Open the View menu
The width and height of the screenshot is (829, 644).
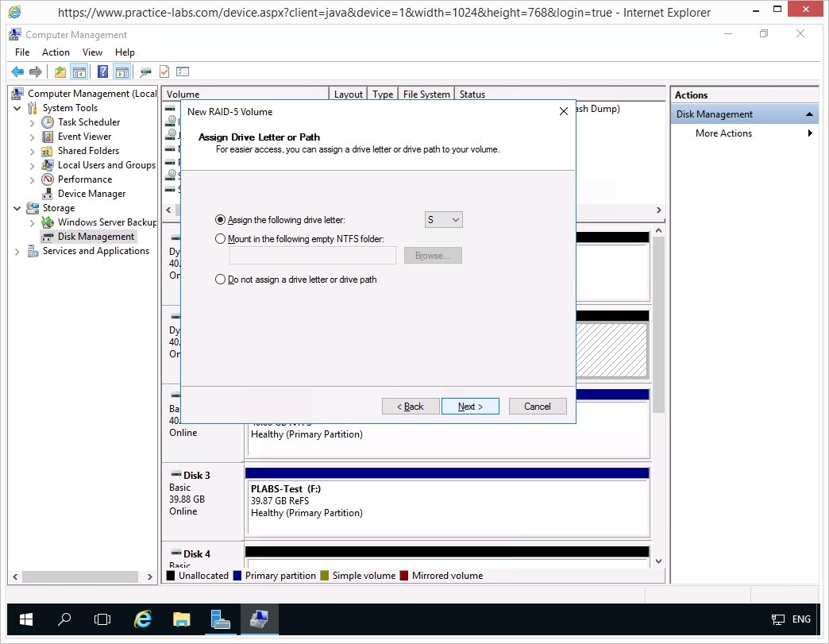tap(92, 52)
